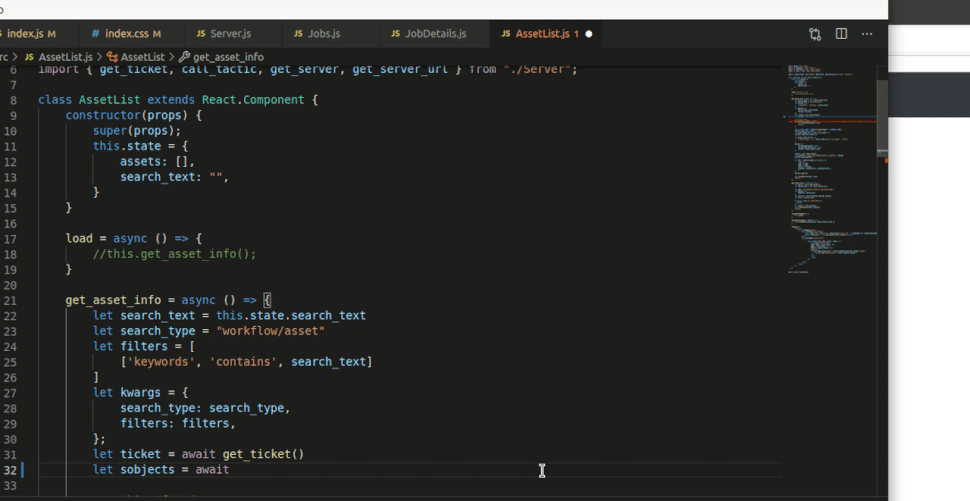Open the Server.js tab

230,33
